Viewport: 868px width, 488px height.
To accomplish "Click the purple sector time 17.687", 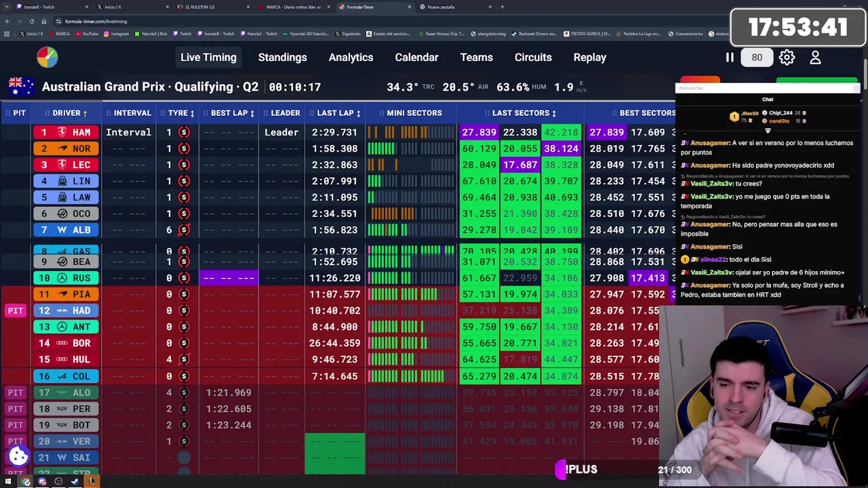I will pos(520,165).
